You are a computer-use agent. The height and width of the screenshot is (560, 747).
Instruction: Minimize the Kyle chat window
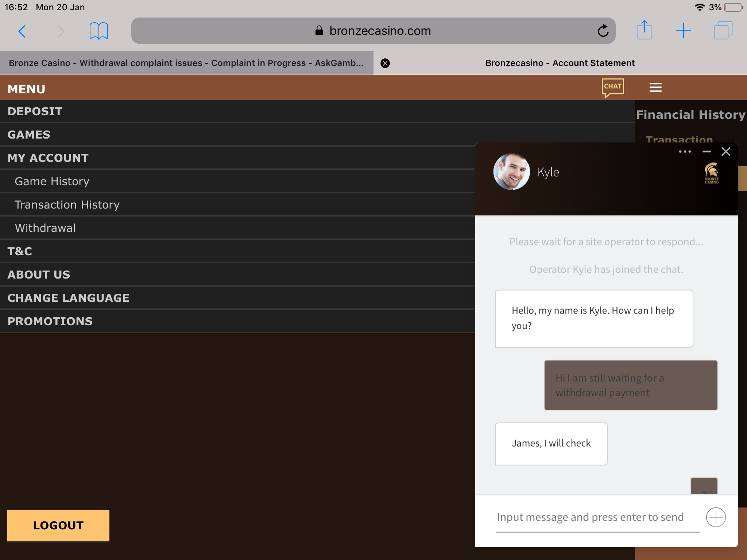(707, 152)
